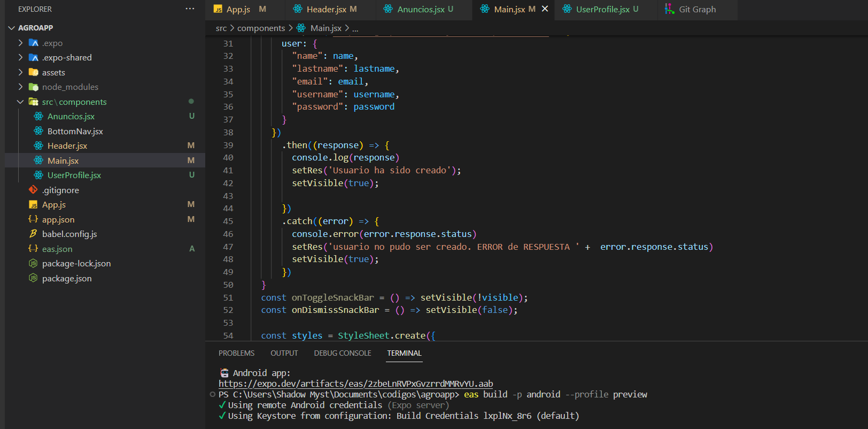Click the JSON braces icon of eas.json

pyautogui.click(x=33, y=249)
